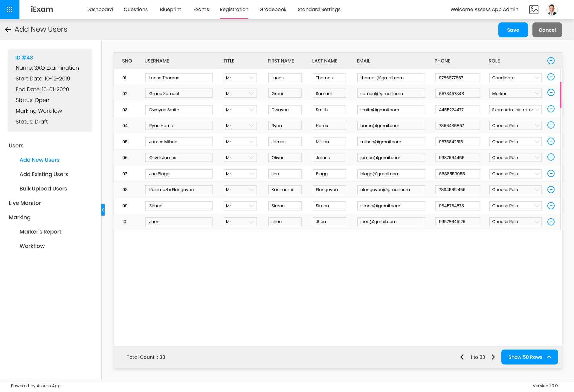Screen dimensions: 574x392
Task: Click the image gallery icon in header
Action: (x=534, y=10)
